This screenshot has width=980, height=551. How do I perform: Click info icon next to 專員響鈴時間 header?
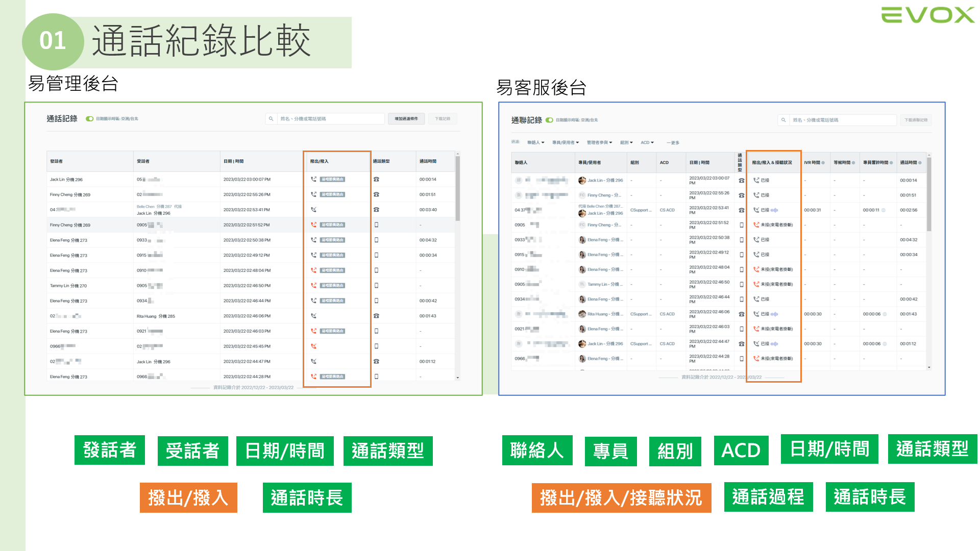pyautogui.click(x=891, y=163)
